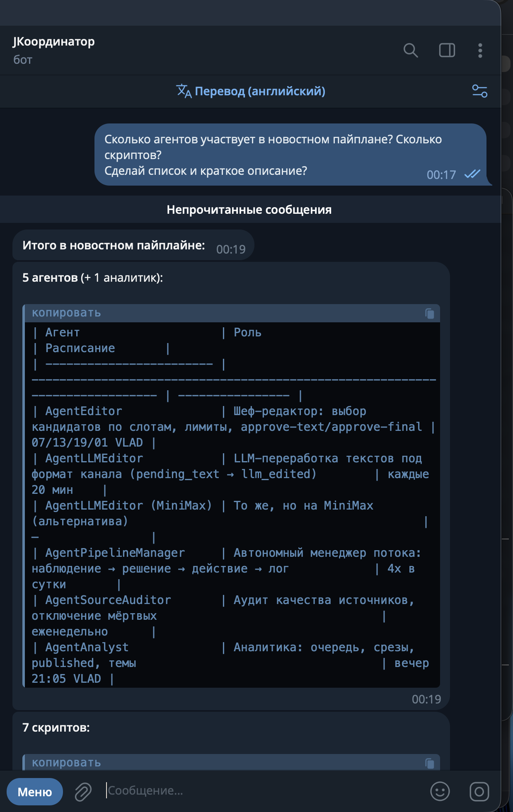Copy the 7 скриптов block using copy icon

430,763
